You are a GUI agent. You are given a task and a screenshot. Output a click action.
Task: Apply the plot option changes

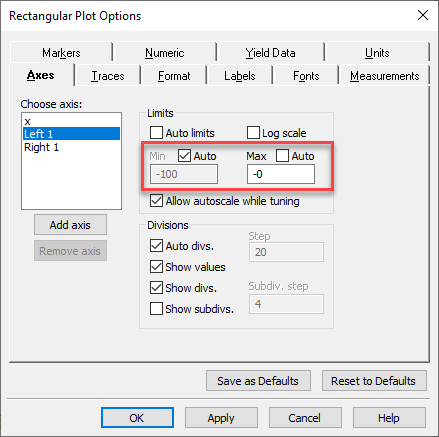point(221,418)
